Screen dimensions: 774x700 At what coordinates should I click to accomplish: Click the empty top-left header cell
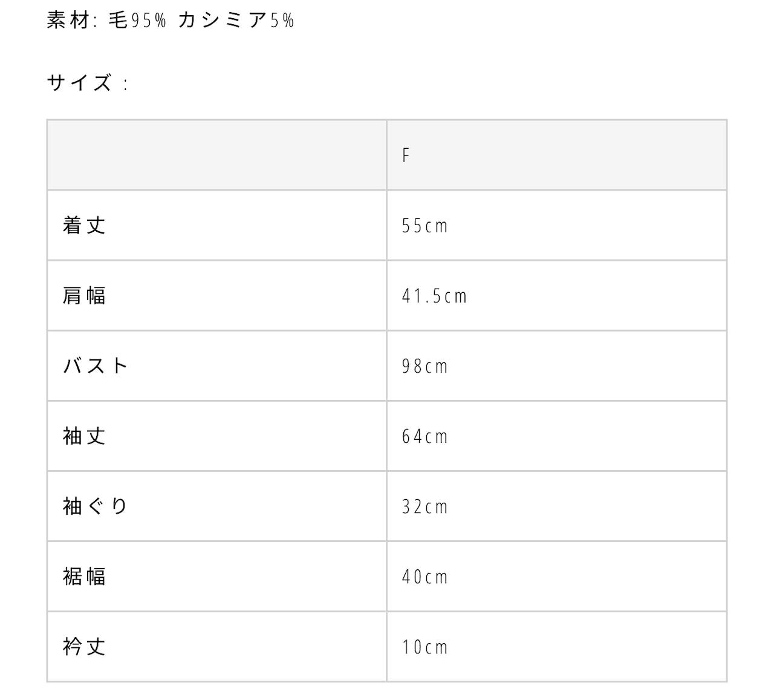pos(216,155)
